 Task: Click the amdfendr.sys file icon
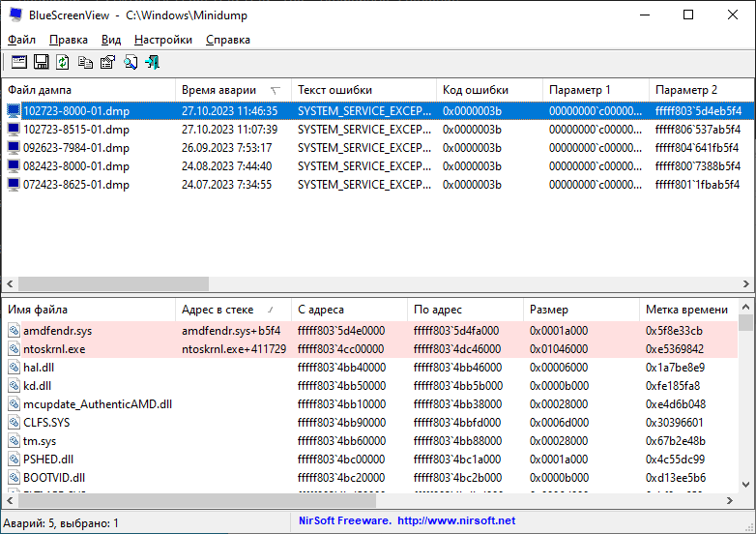pyautogui.click(x=14, y=331)
